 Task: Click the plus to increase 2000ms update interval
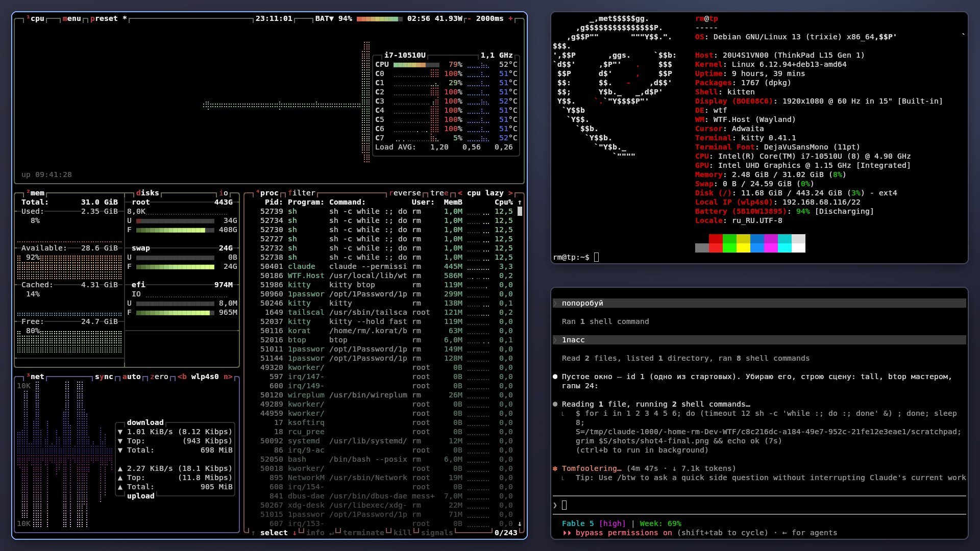click(510, 19)
